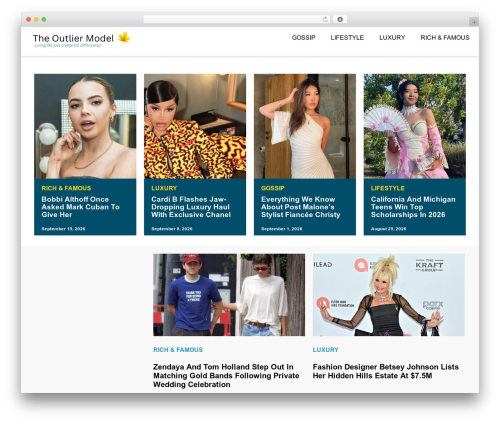This screenshot has width=500, height=423.
Task: Open the Betsey Johnson article photo
Action: 389,295
